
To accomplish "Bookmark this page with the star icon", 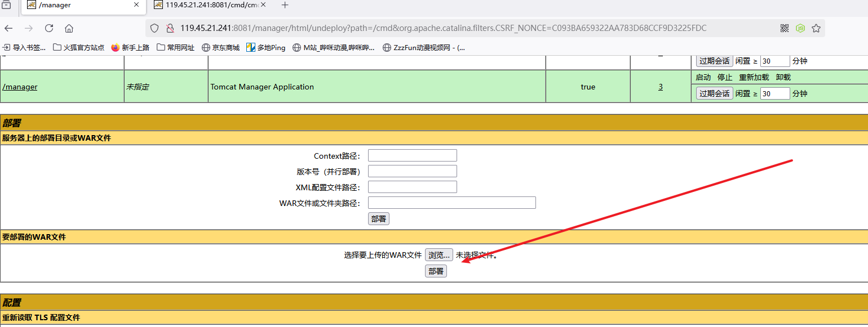I will [816, 28].
